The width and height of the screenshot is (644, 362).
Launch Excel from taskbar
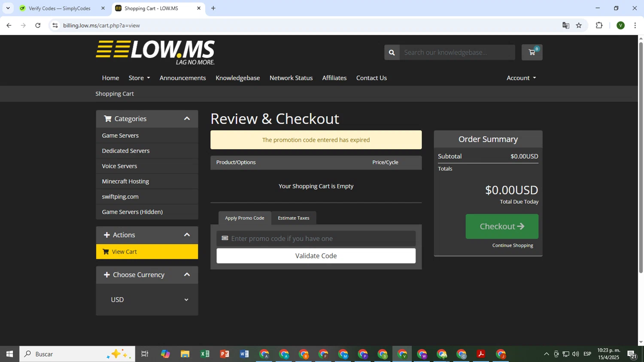205,354
